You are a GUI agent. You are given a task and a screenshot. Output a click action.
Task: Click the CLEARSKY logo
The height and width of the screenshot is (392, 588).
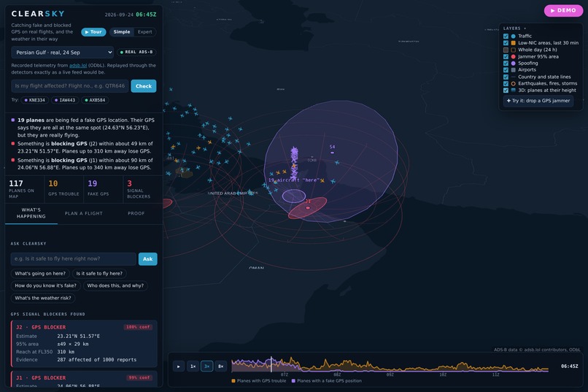pos(38,14)
